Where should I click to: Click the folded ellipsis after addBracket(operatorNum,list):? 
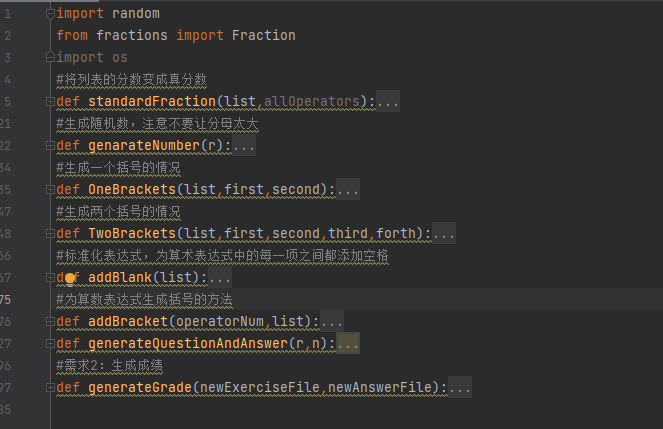331,322
